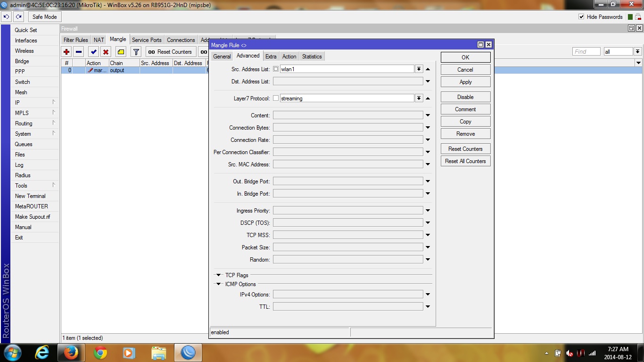Click the green CPU load indicator

tap(630, 17)
